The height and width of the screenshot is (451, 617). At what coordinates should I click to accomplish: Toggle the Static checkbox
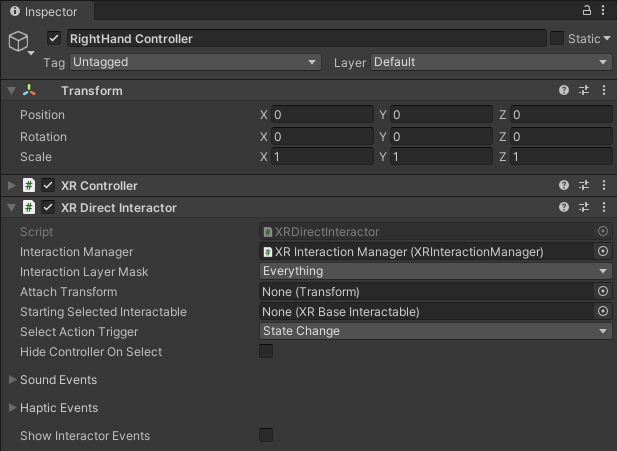point(557,38)
